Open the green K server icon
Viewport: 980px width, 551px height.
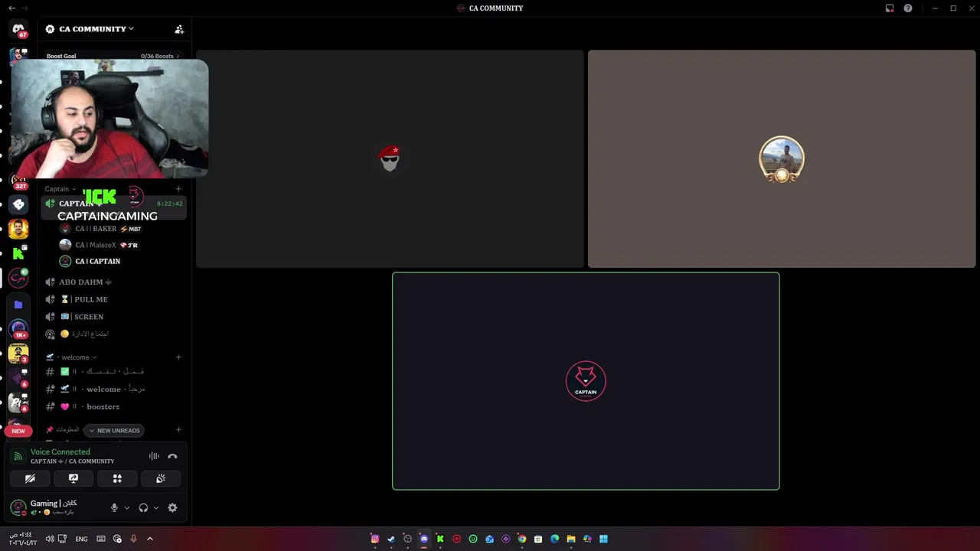(x=18, y=253)
